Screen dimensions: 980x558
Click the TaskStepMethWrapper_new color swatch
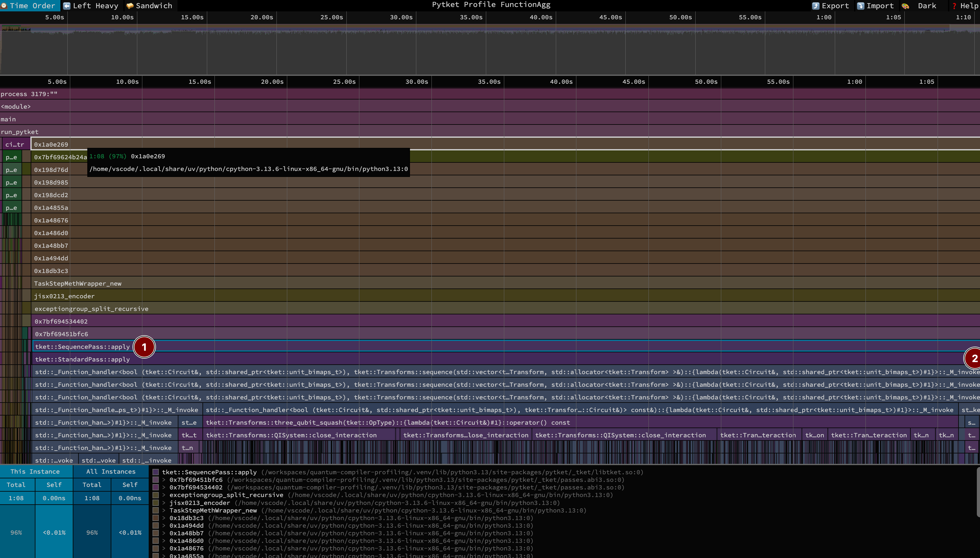[155, 511]
